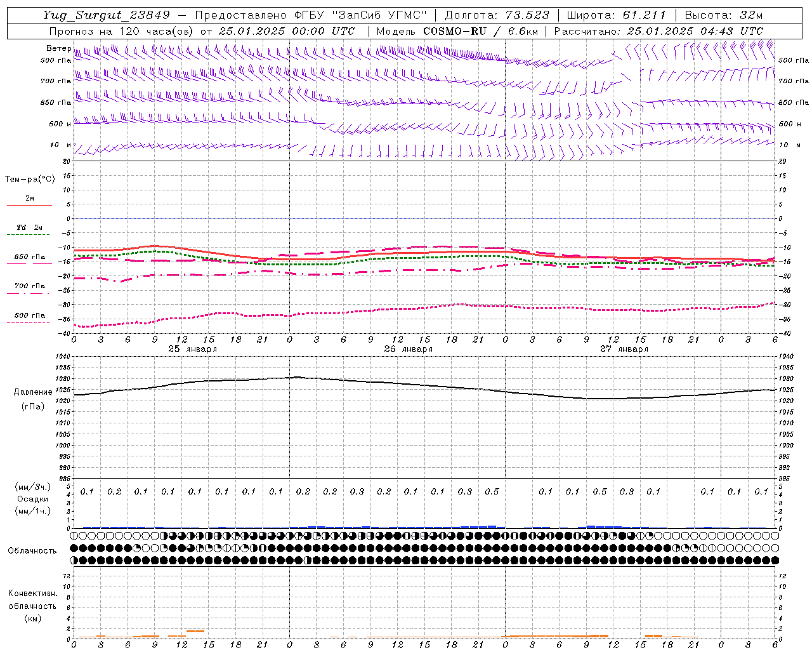Click the Конвективн. convective cloud label
This screenshot has height=650, width=812.
[x=32, y=594]
